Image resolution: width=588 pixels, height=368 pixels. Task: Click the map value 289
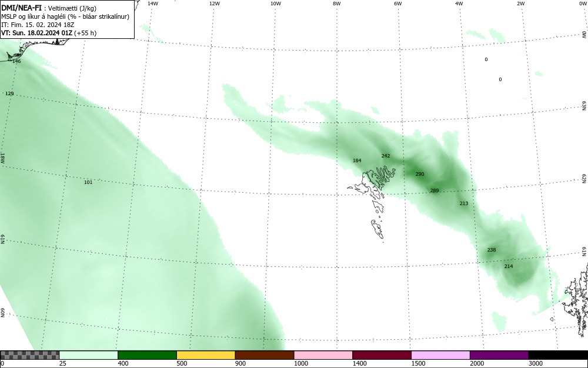[435, 190]
